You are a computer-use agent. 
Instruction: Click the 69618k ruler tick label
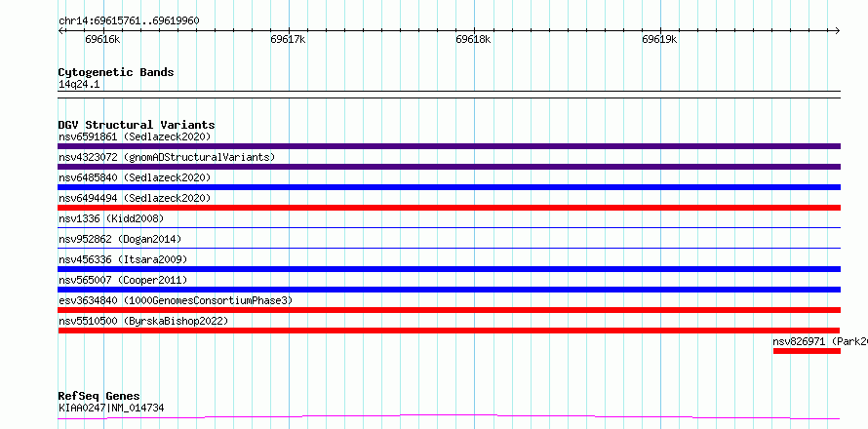click(x=473, y=40)
